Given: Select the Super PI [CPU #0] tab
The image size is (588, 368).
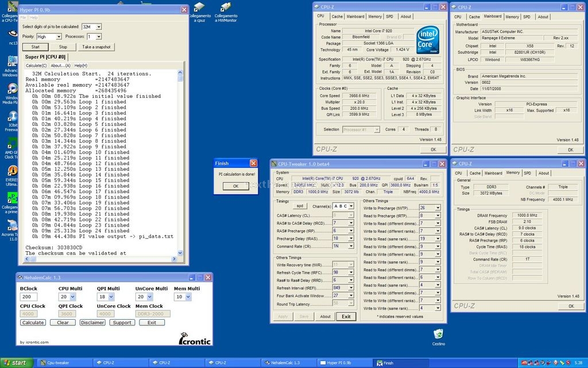Looking at the screenshot, I should (x=45, y=57).
